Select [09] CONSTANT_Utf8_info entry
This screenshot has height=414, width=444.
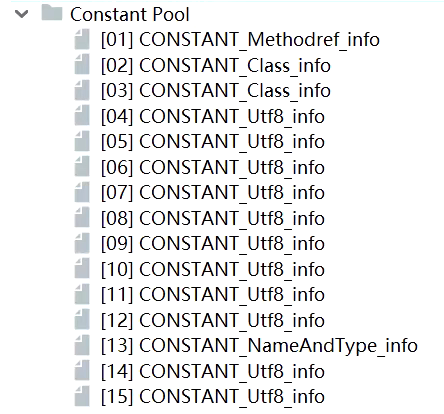click(x=213, y=243)
